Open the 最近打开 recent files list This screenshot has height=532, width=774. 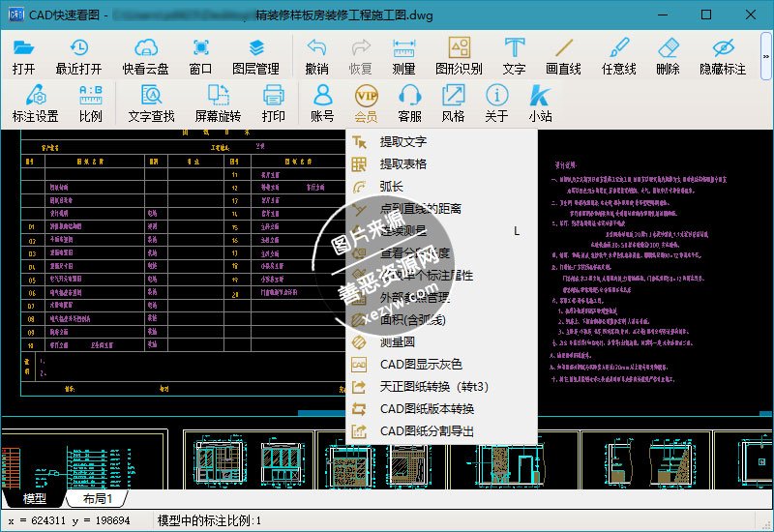pos(78,57)
